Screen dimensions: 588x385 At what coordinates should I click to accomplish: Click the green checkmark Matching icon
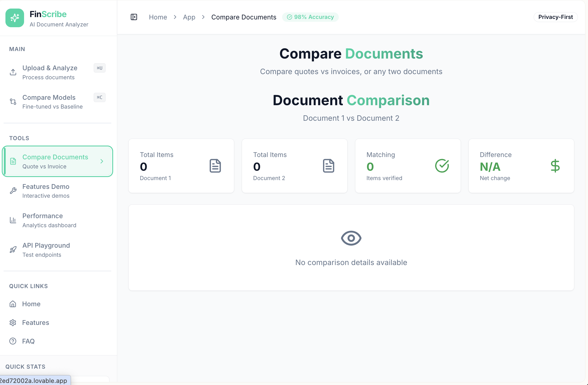(x=442, y=166)
